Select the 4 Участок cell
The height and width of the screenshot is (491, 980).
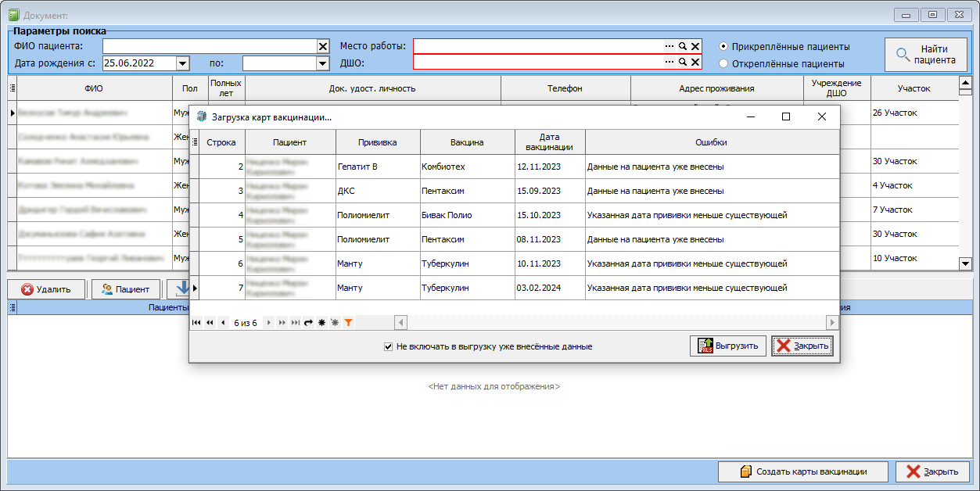pyautogui.click(x=914, y=185)
